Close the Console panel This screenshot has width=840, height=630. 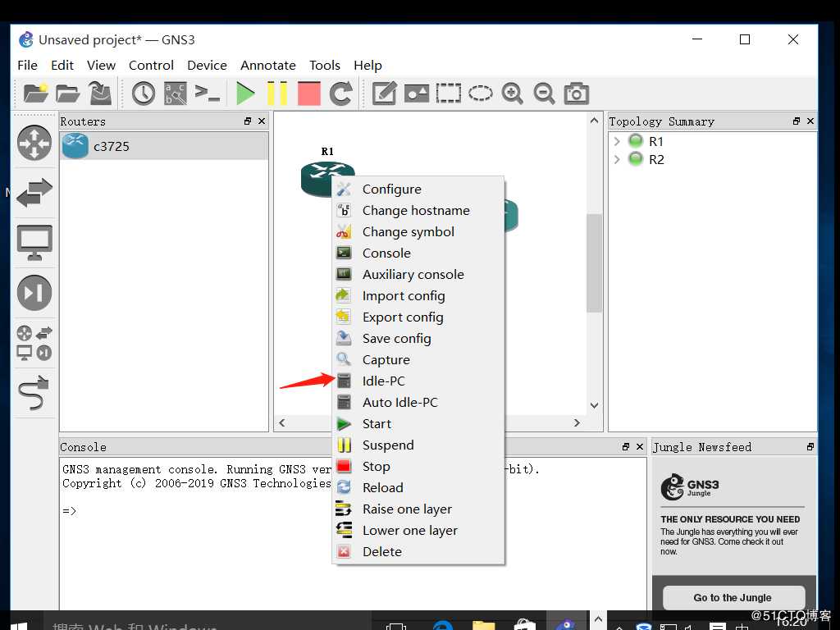pyautogui.click(x=640, y=447)
